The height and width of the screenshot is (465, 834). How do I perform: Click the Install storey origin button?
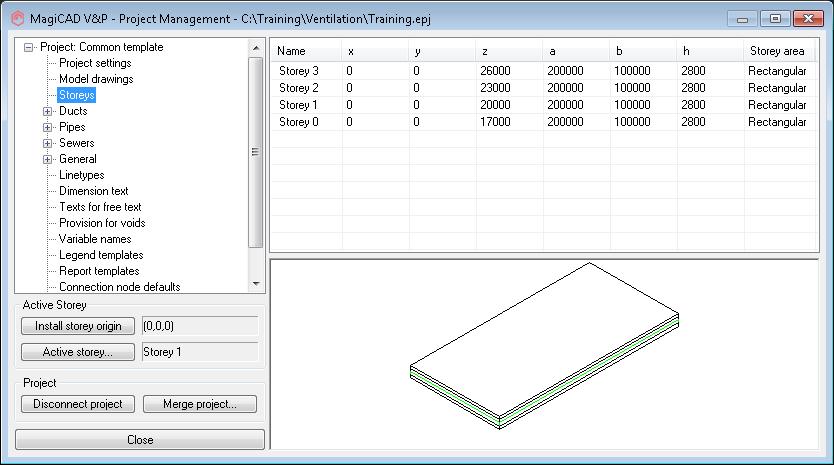pyautogui.click(x=78, y=326)
